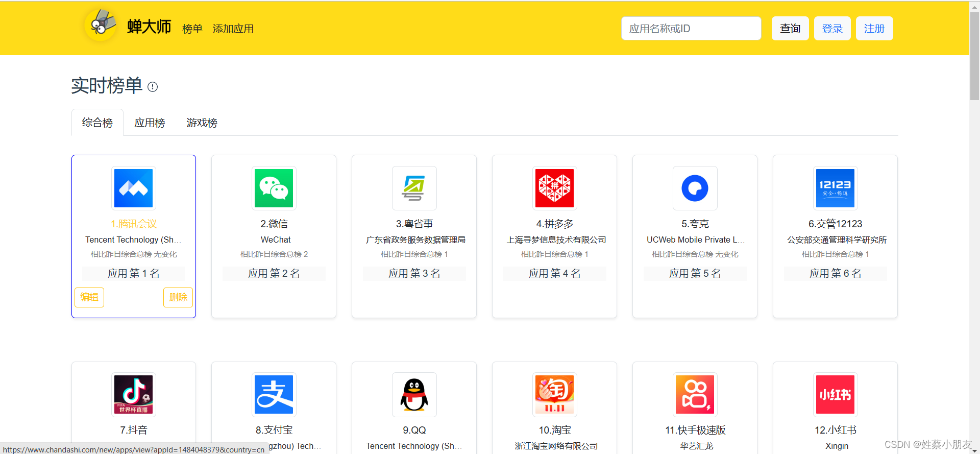Click the scrollbar down arrow
Image resolution: width=980 pixels, height=454 pixels.
[x=974, y=450]
